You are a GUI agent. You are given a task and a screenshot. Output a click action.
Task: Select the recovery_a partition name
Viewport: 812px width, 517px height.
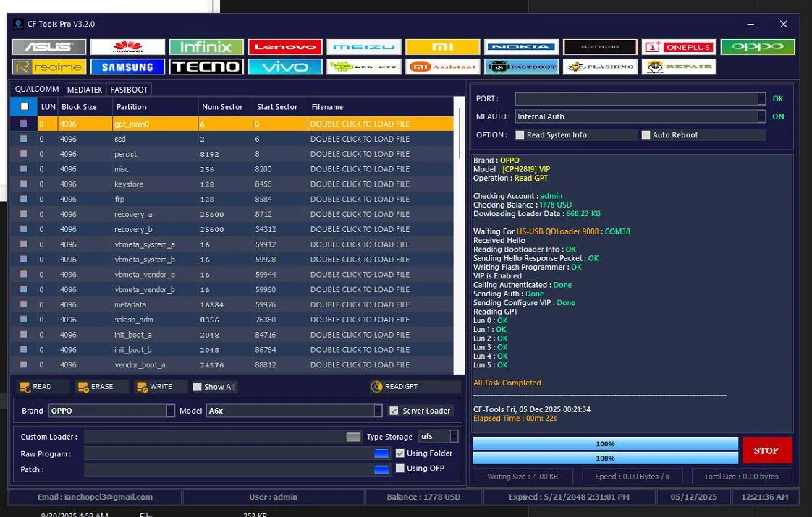point(133,214)
